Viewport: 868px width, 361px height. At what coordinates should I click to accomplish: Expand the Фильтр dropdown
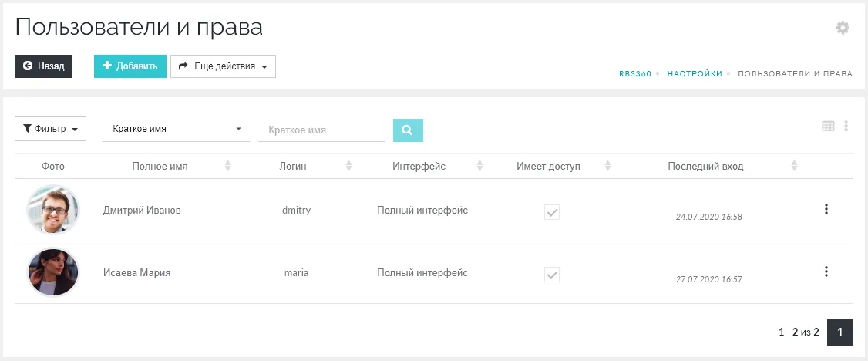click(x=50, y=129)
